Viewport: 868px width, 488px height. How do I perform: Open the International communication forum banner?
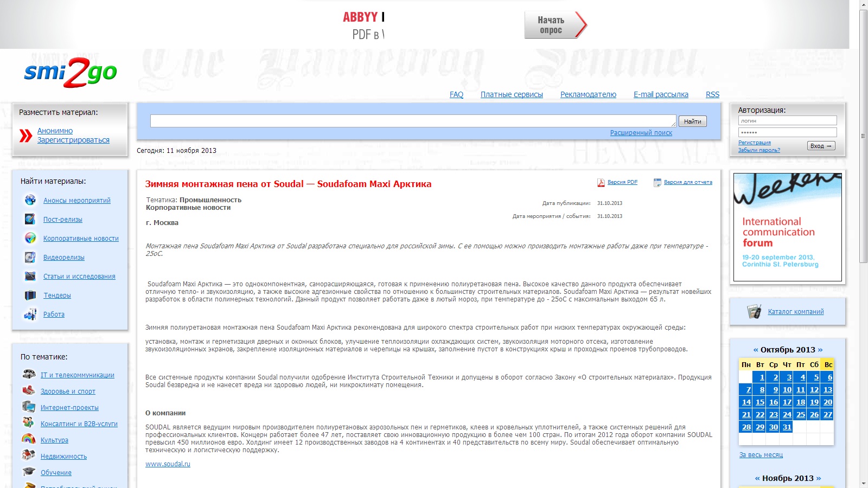point(788,227)
